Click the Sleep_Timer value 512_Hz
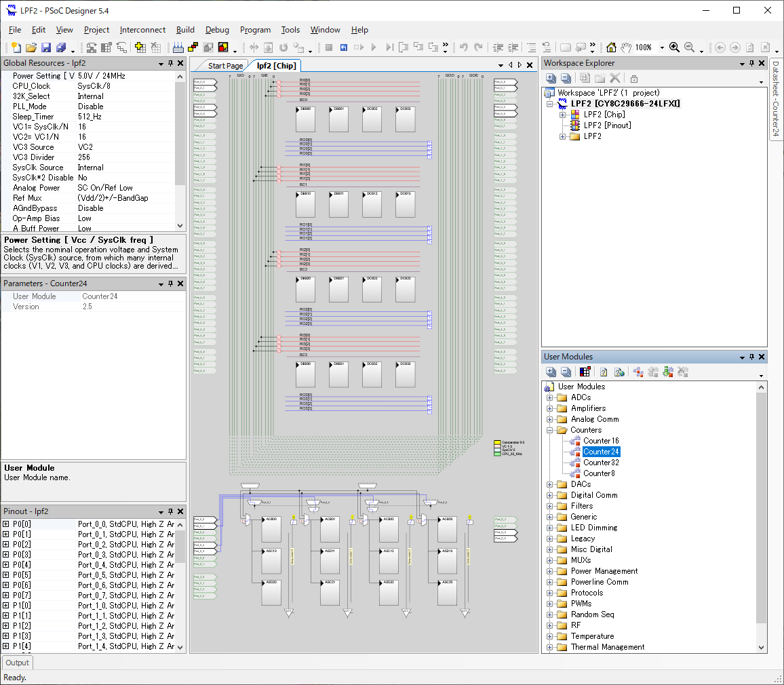Image resolution: width=784 pixels, height=685 pixels. (90, 117)
